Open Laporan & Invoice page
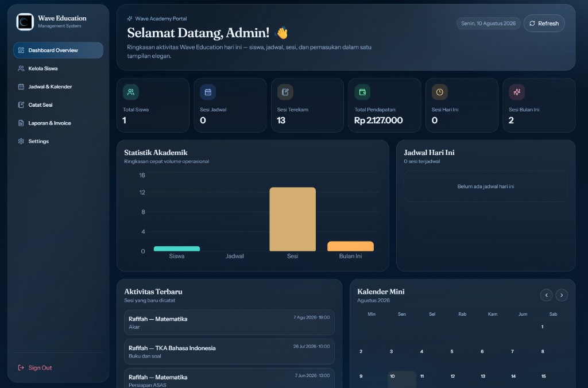588x388 pixels. pos(58,123)
